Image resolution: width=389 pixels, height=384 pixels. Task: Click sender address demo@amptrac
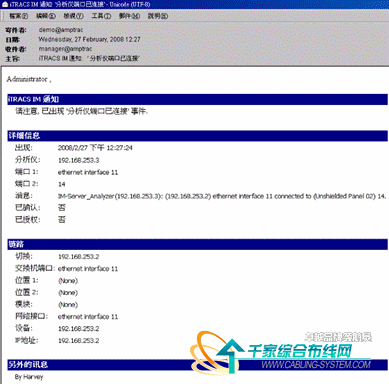coord(61,30)
